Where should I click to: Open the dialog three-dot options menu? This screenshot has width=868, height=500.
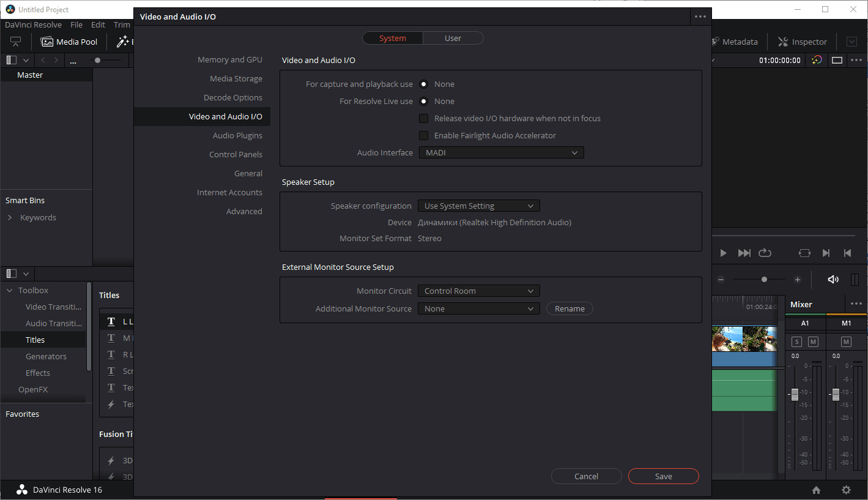pos(700,17)
